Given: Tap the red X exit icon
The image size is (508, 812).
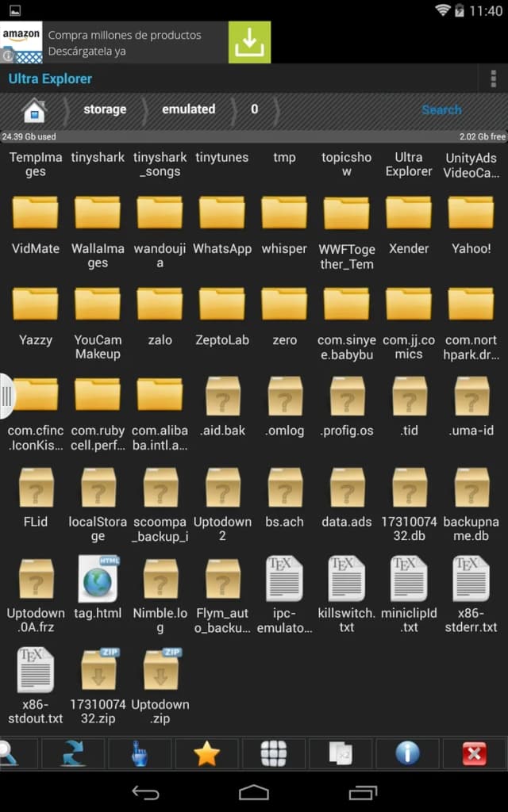Looking at the screenshot, I should click(475, 753).
